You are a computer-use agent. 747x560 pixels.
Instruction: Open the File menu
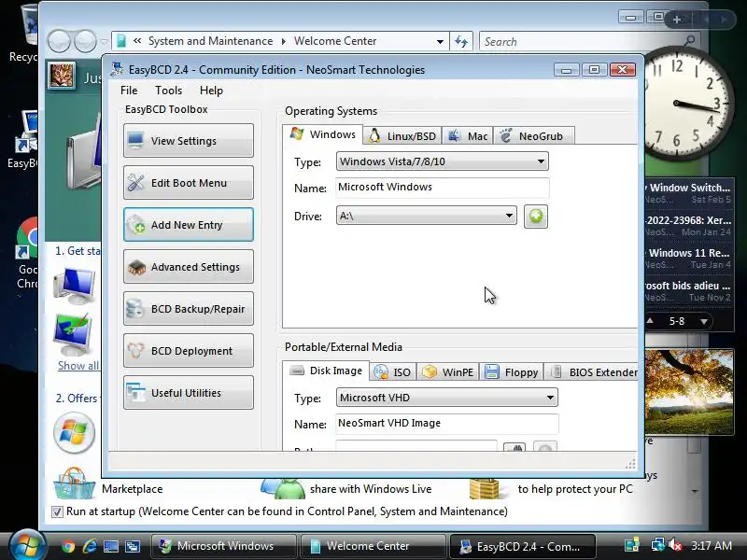(129, 91)
